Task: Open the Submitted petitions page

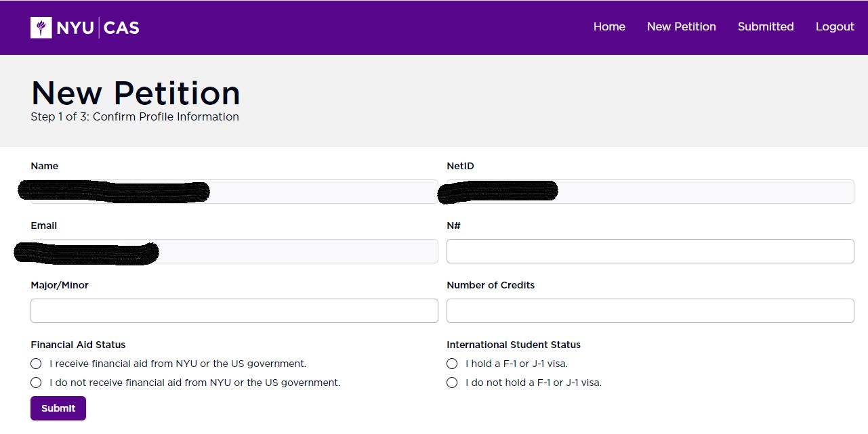Action: (765, 27)
